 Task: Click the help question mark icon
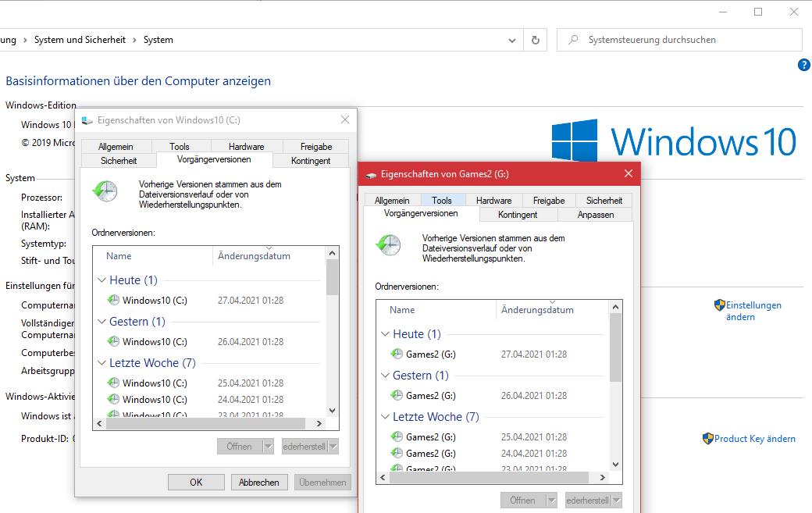pos(803,65)
